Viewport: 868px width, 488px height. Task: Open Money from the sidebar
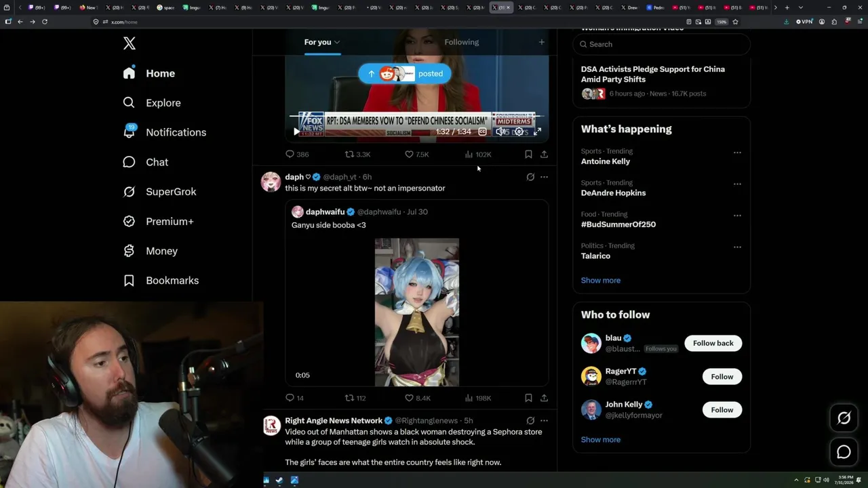click(150, 251)
